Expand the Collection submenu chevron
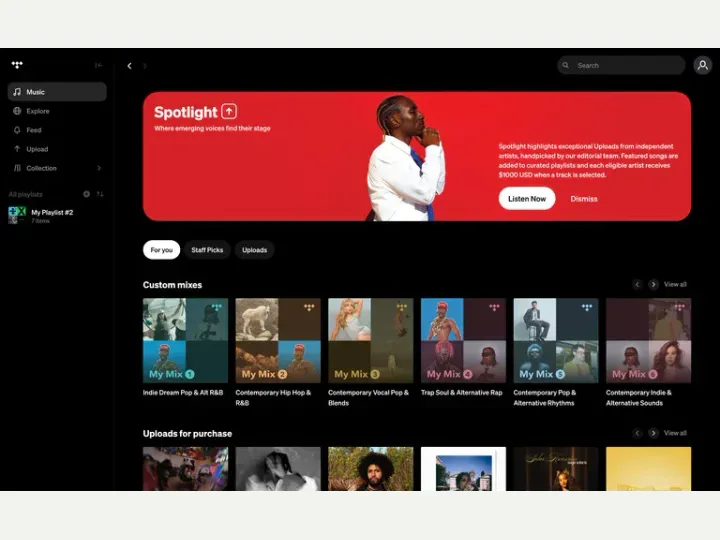Viewport: 720px width, 540px height. point(99,168)
